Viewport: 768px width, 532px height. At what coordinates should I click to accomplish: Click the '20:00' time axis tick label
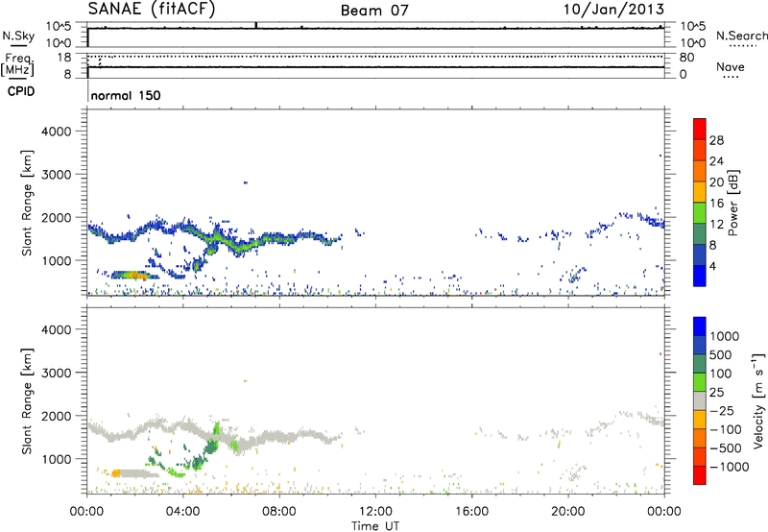click(x=567, y=512)
